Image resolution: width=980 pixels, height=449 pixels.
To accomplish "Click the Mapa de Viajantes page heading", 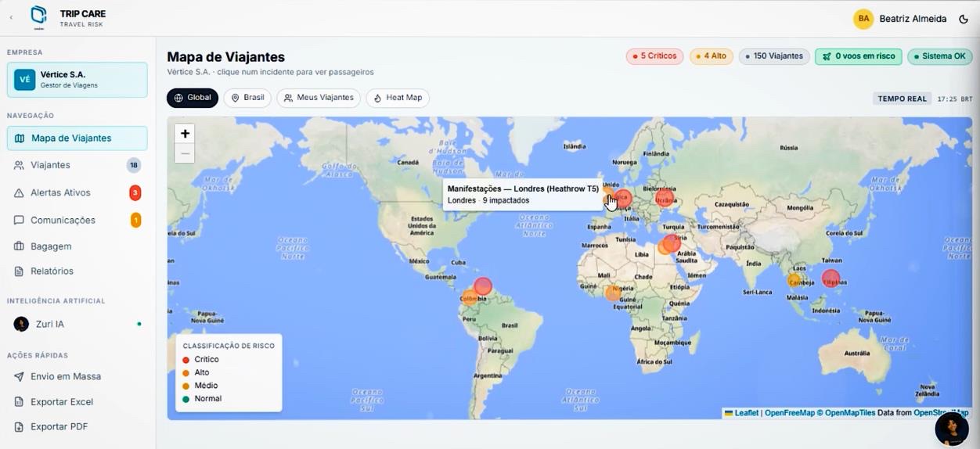I will [225, 56].
